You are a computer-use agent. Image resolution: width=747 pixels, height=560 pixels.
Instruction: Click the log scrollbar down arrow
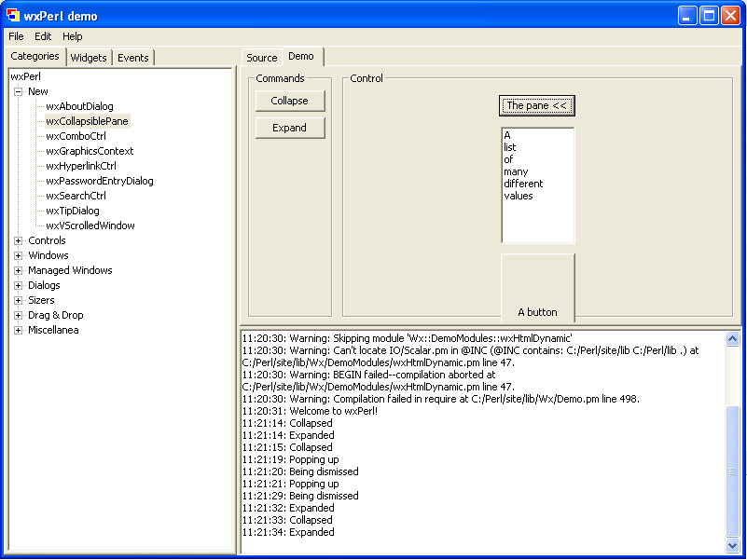point(732,546)
